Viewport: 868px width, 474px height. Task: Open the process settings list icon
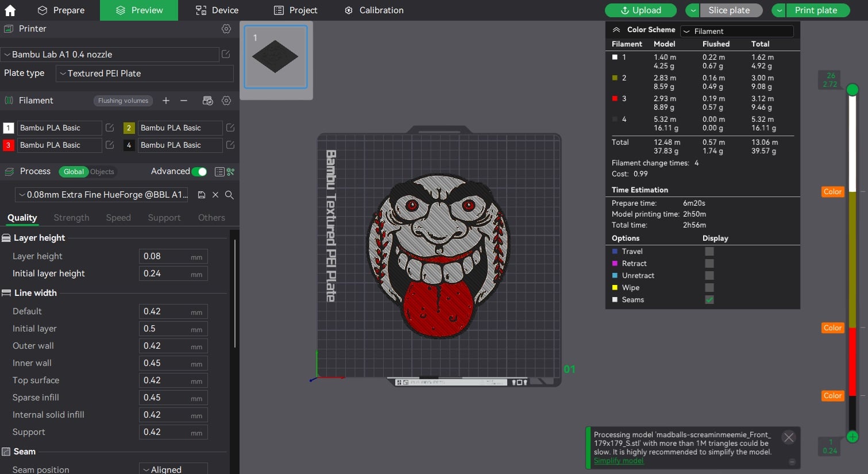[x=219, y=172]
